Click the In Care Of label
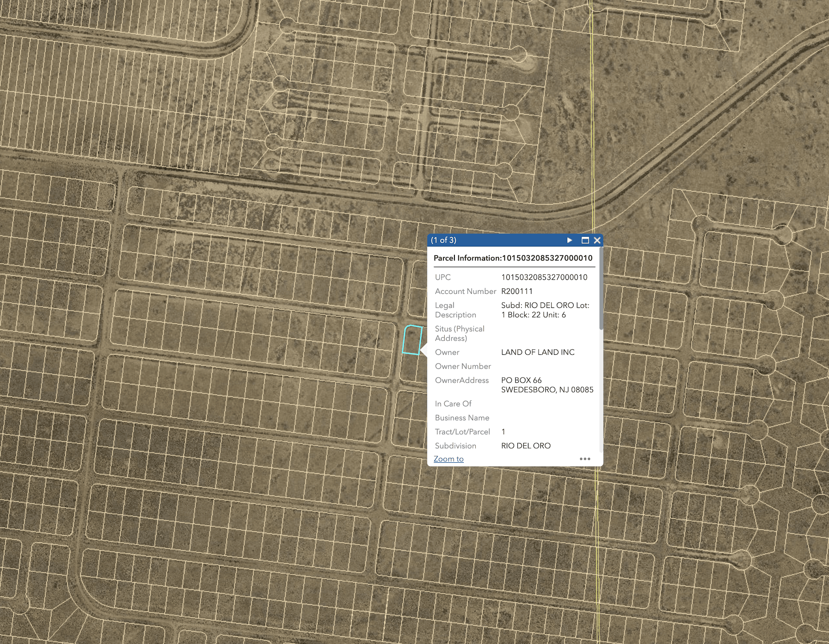Viewport: 829px width, 644px height. pyautogui.click(x=453, y=404)
